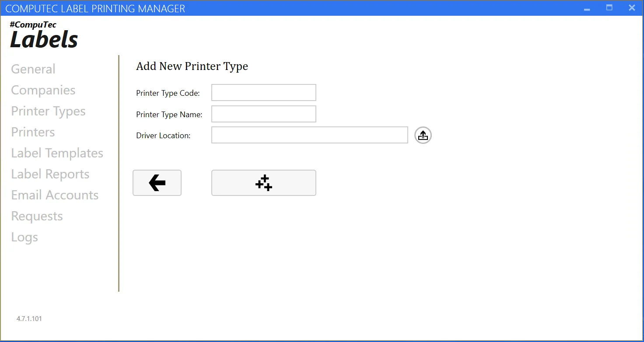Navigate to Label Templates
The image size is (644, 342).
coord(57,153)
